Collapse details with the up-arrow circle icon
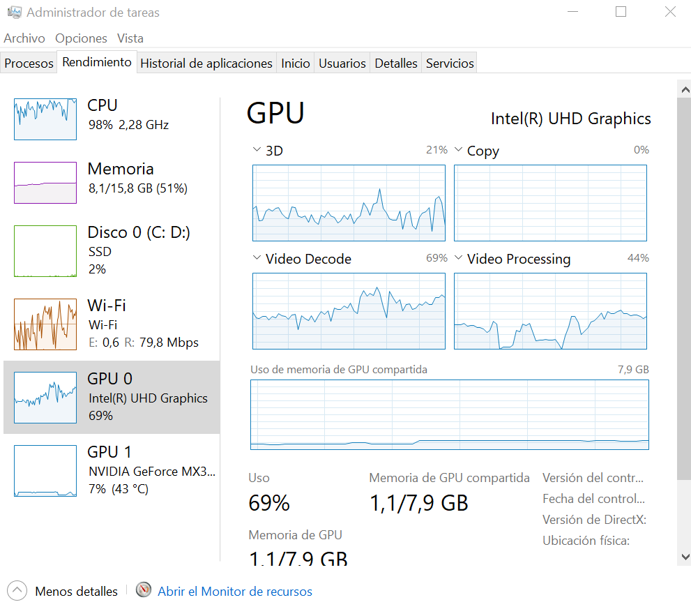Viewport: 691px width, 616px height. (x=17, y=591)
